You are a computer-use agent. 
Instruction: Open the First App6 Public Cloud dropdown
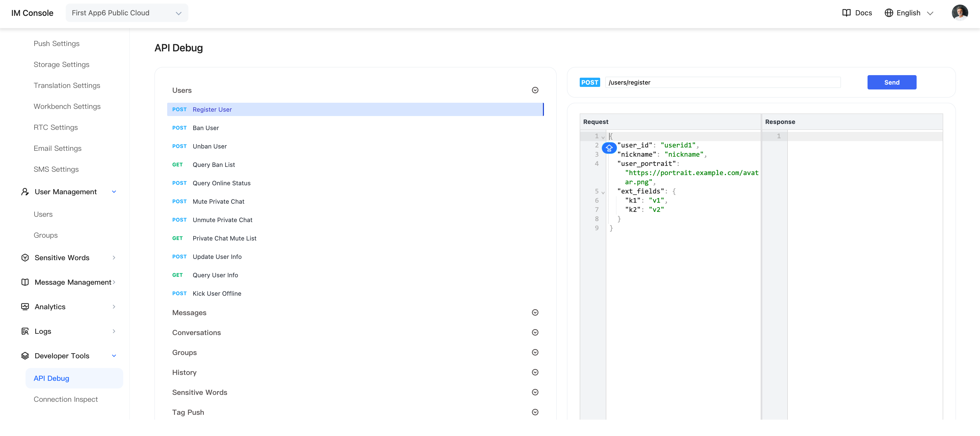[127, 13]
